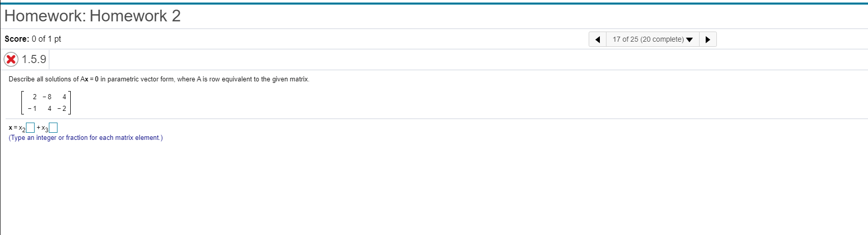The height and width of the screenshot is (235, 868).
Task: Click the -8 entry in the matrix
Action: point(47,97)
